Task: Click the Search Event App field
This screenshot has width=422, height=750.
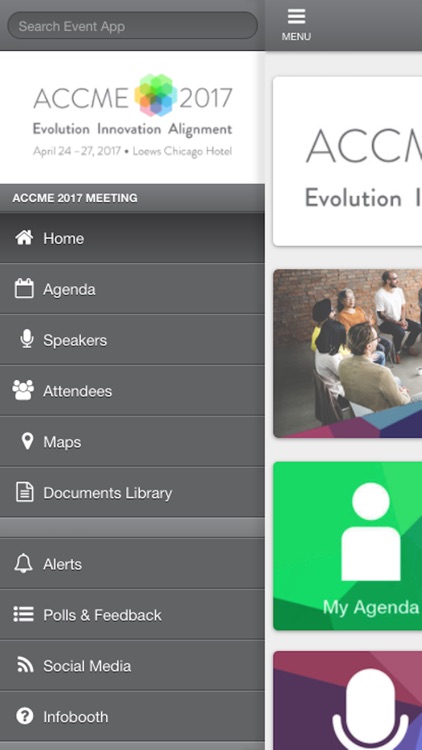Action: click(x=133, y=26)
